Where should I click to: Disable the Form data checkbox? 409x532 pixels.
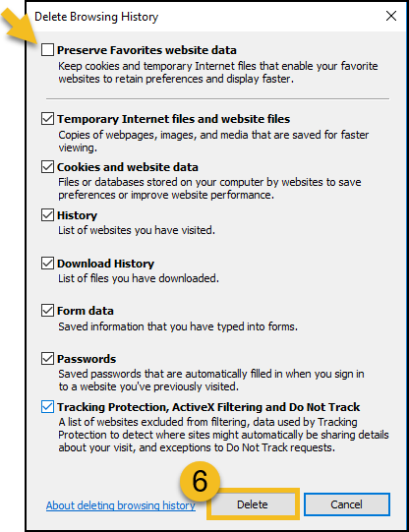click(x=47, y=311)
